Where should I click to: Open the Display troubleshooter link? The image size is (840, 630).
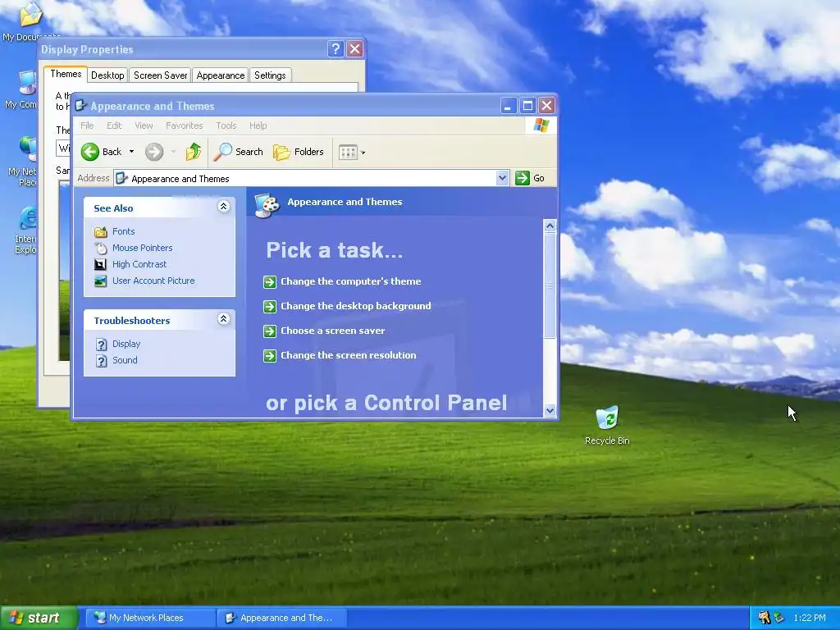126,344
